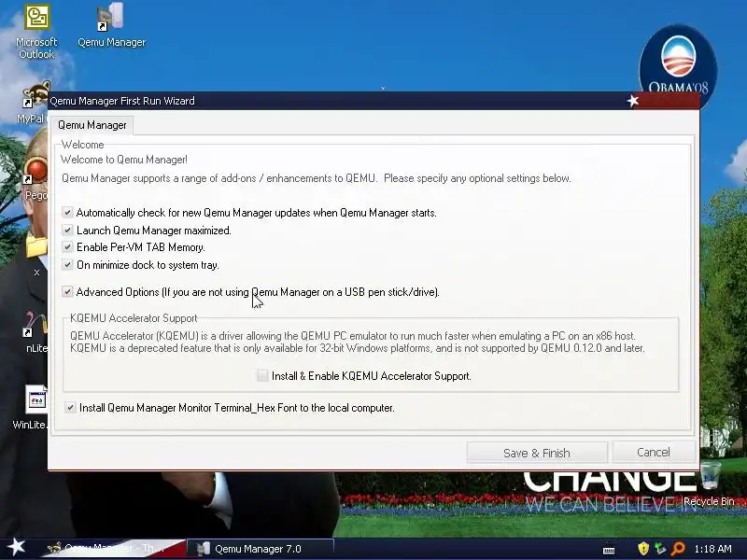Enable Install & Enable KQEMU Accelerator Support

262,376
